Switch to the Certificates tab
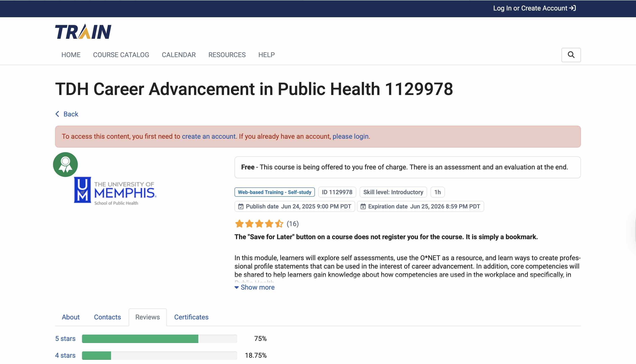 [x=191, y=317]
